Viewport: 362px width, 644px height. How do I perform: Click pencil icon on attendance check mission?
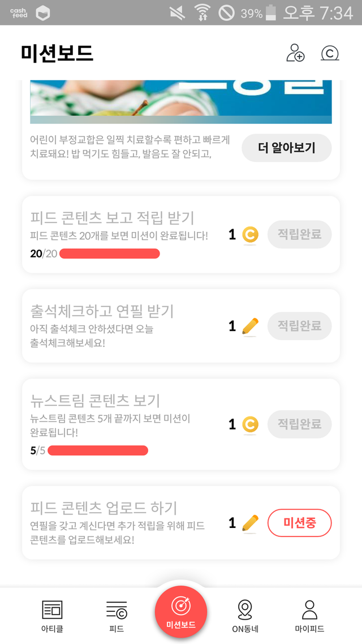(250, 326)
